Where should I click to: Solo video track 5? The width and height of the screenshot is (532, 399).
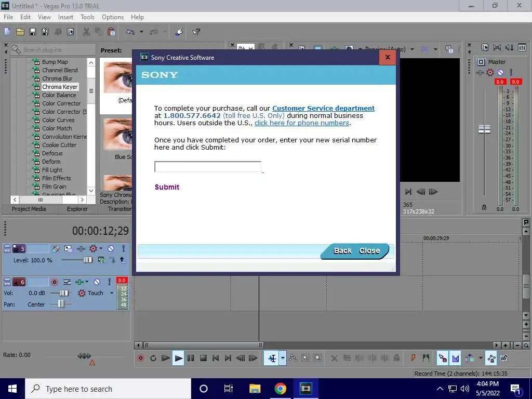coord(124,249)
